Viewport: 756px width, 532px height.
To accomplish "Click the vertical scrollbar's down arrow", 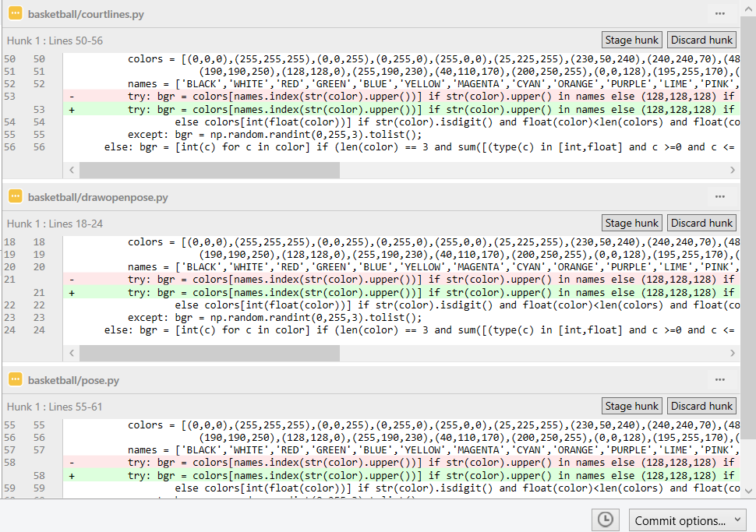I will click(748, 491).
